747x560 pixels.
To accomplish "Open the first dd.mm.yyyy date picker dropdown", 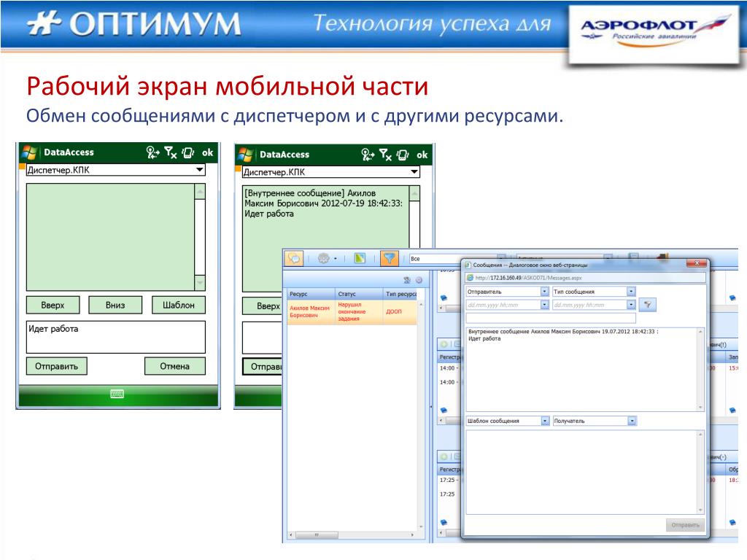I will (x=545, y=305).
